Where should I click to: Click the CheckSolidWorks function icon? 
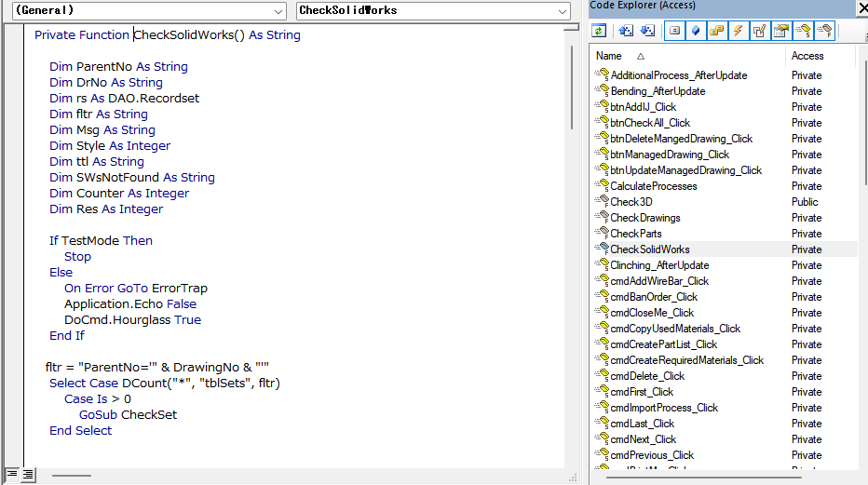pos(602,249)
